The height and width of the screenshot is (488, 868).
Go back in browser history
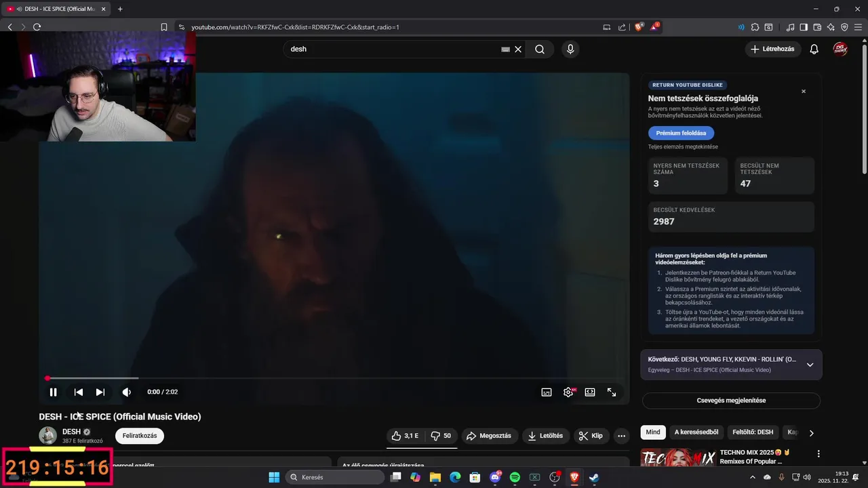(9, 27)
